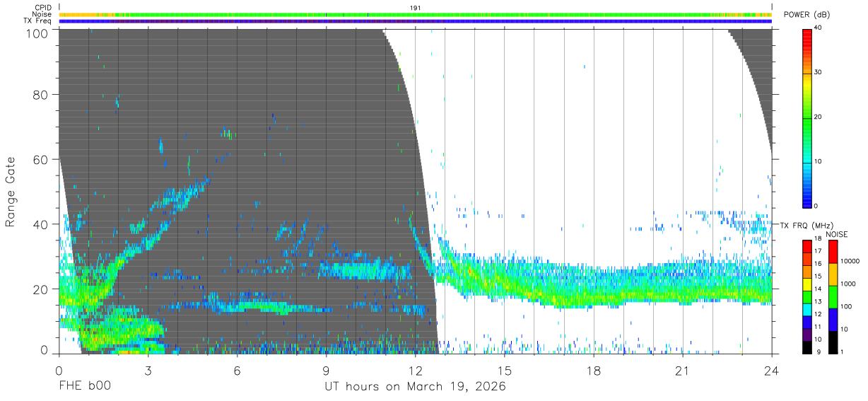The height and width of the screenshot is (401, 868).
Task: Click the vertical gridline at UT hour 18
Action: click(594, 191)
